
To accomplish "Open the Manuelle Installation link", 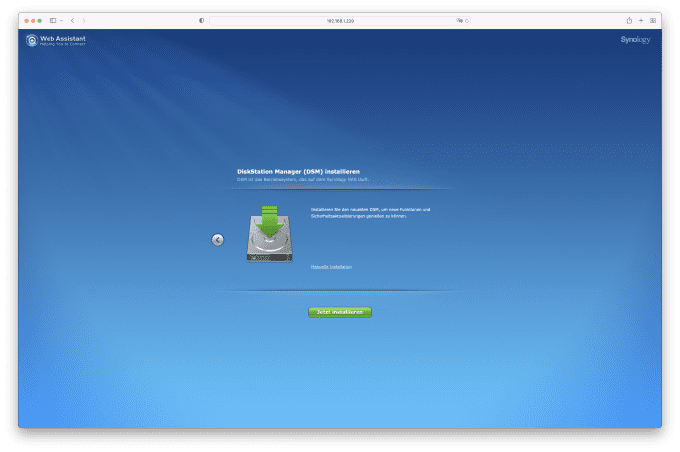I will coord(331,267).
